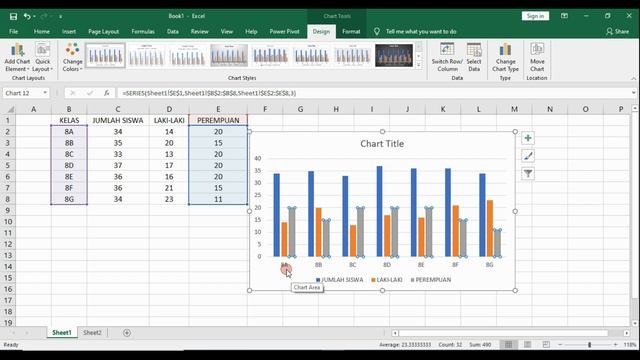This screenshot has width=640, height=360.
Task: Open Quick Layout dropdown
Action: pyautogui.click(x=42, y=57)
